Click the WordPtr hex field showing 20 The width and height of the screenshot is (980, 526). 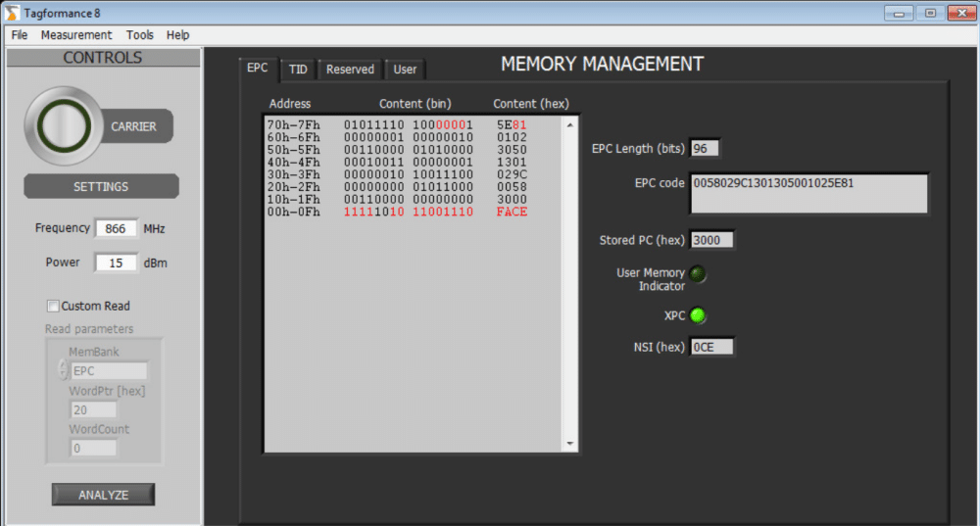click(93, 410)
